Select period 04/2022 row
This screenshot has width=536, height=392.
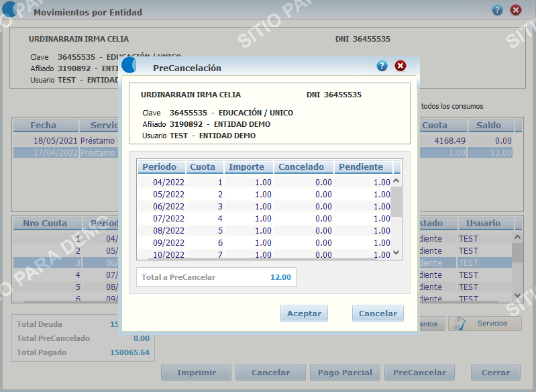click(x=264, y=183)
